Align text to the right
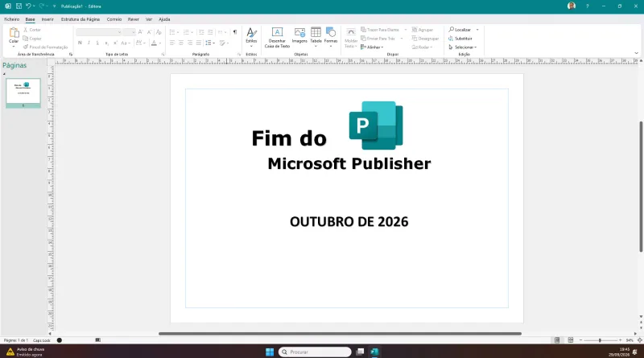This screenshot has width=644, height=358. [x=190, y=43]
